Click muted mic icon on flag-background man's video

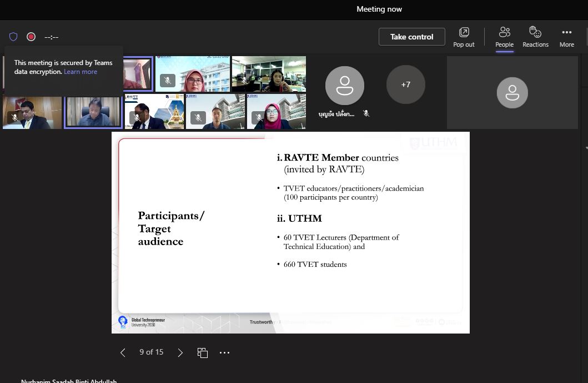click(15, 117)
